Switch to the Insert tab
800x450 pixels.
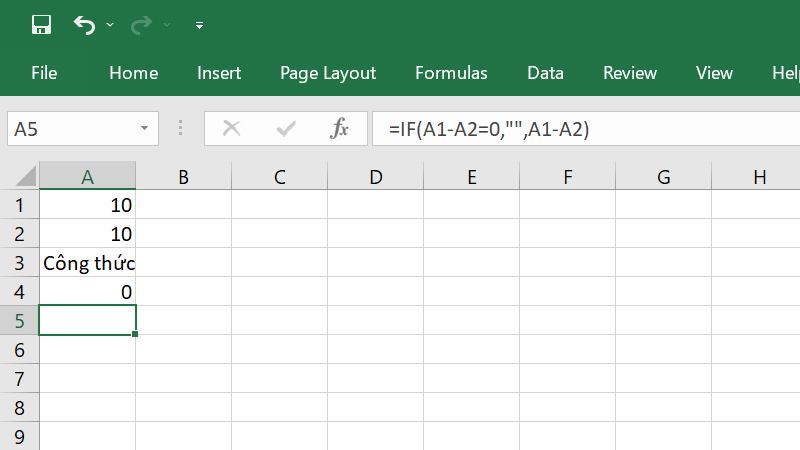point(219,73)
